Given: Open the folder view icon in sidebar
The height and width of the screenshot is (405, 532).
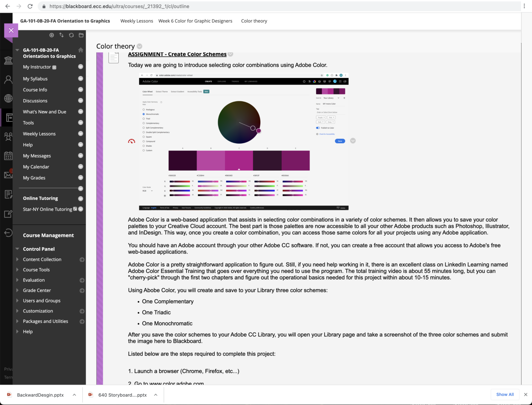Looking at the screenshot, I should coord(81,35).
